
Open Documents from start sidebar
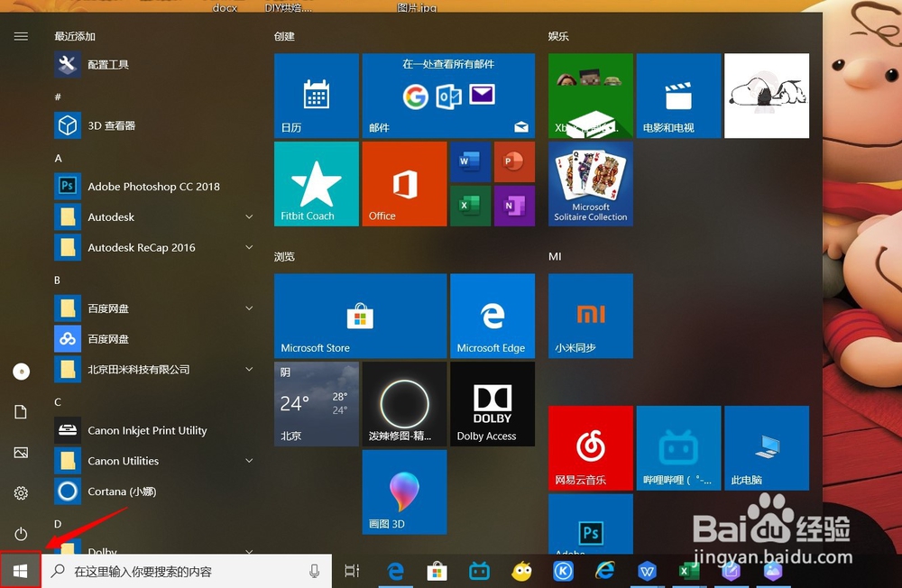click(21, 412)
